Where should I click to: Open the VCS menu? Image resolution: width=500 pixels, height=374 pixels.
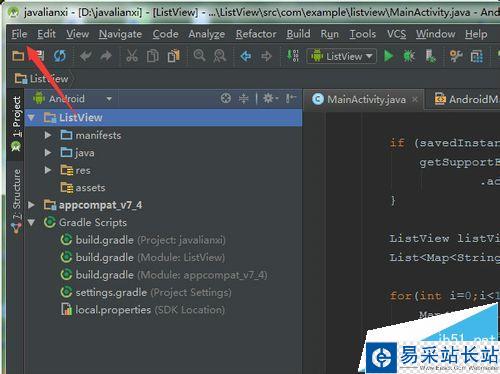396,34
